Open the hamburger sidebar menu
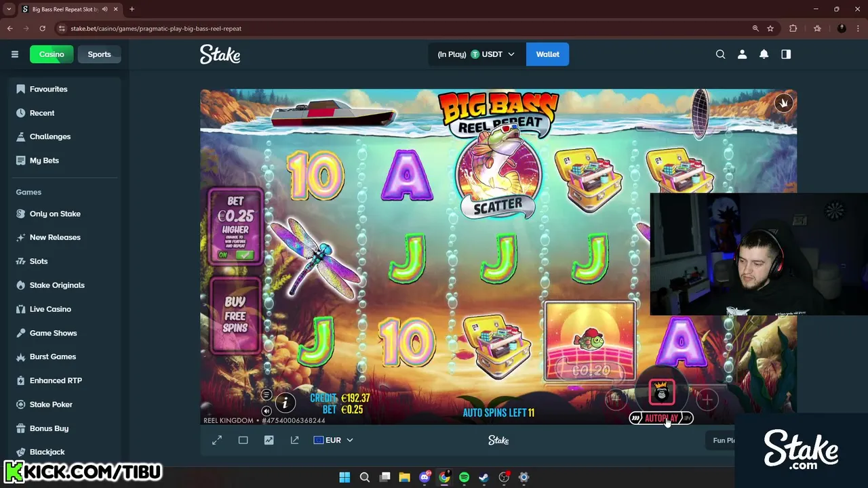This screenshot has width=868, height=488. (14, 54)
